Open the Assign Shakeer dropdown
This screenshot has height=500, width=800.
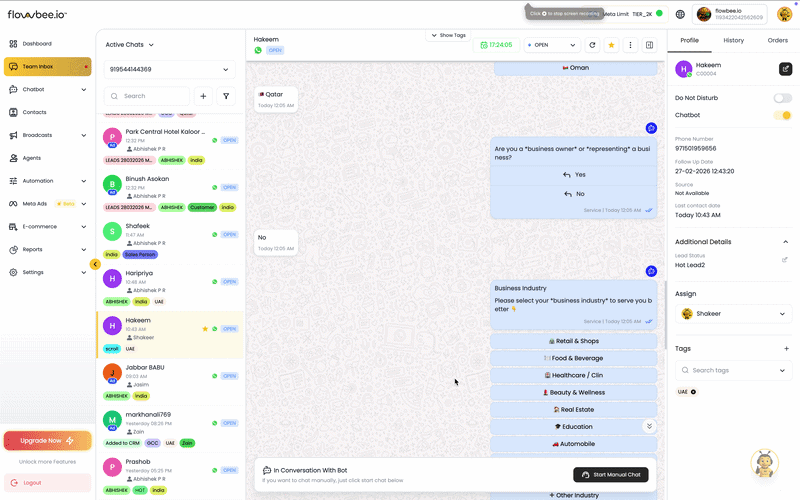[x=733, y=313]
